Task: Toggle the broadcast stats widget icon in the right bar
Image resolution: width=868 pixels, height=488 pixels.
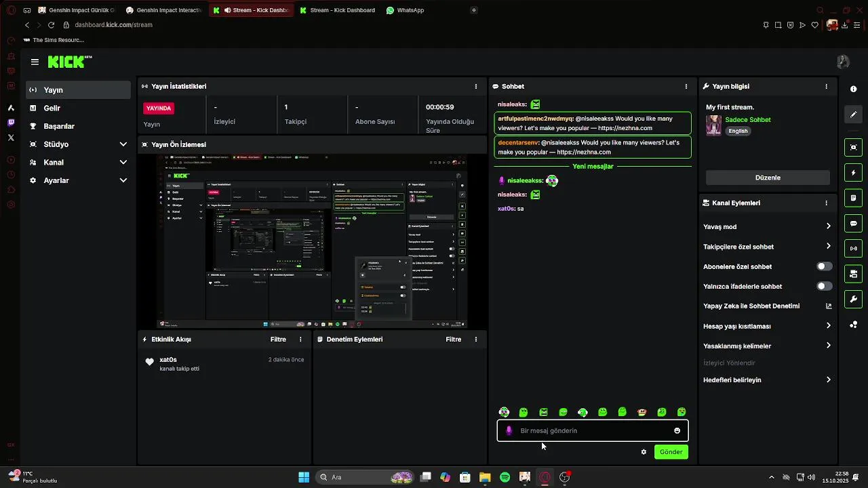Action: point(853,249)
